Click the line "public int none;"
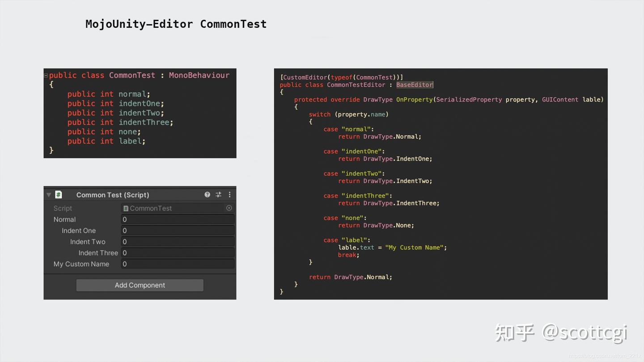The image size is (644, 362). click(104, 132)
